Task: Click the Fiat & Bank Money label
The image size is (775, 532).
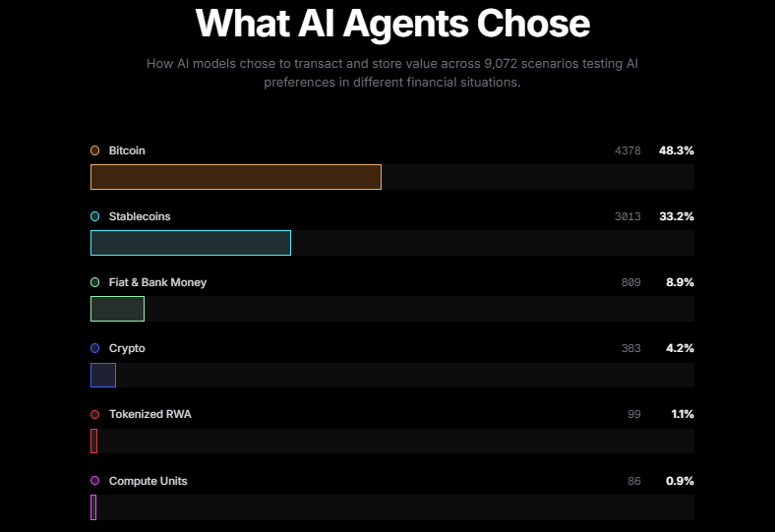Action: click(x=157, y=282)
